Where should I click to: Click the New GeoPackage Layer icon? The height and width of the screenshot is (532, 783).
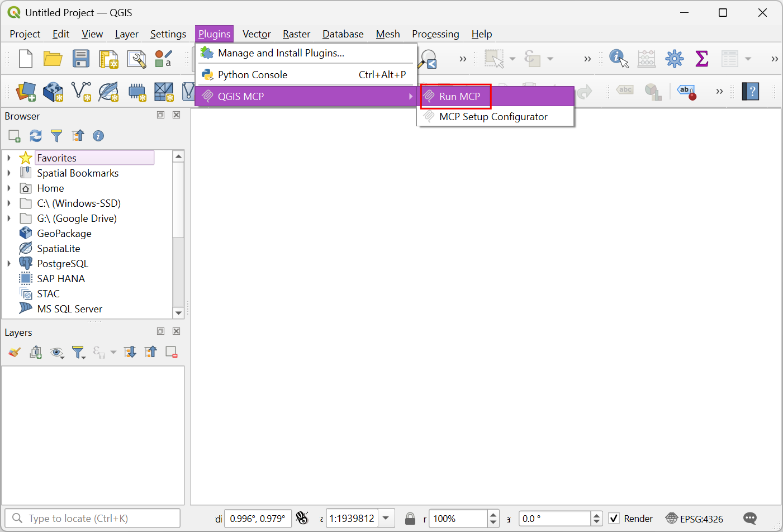coord(53,92)
